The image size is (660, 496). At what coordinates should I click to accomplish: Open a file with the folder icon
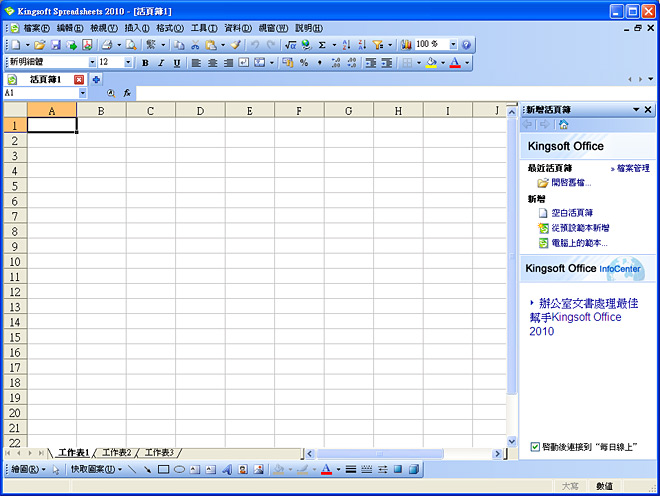(40, 45)
